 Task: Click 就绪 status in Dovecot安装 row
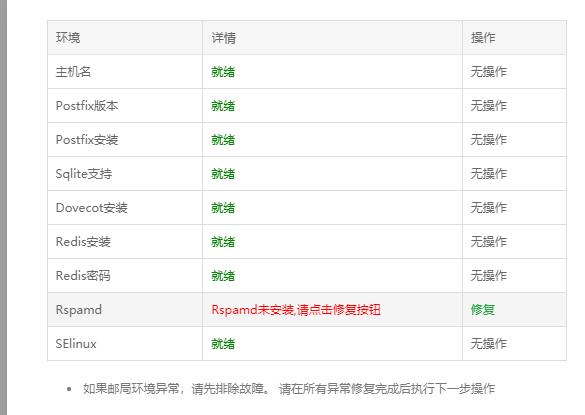(223, 208)
